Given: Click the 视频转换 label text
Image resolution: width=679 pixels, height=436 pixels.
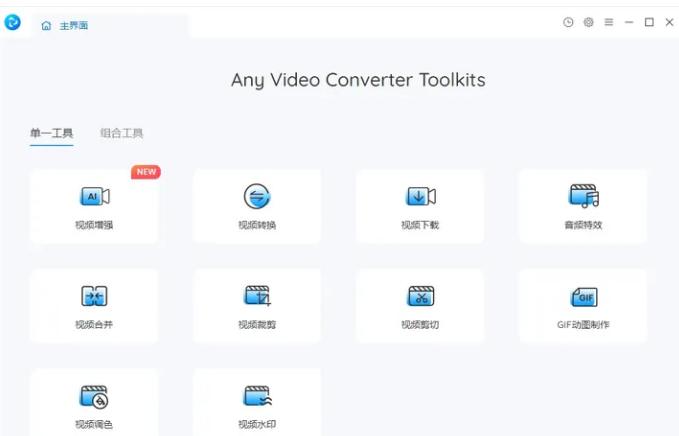Looking at the screenshot, I should pos(257,225).
